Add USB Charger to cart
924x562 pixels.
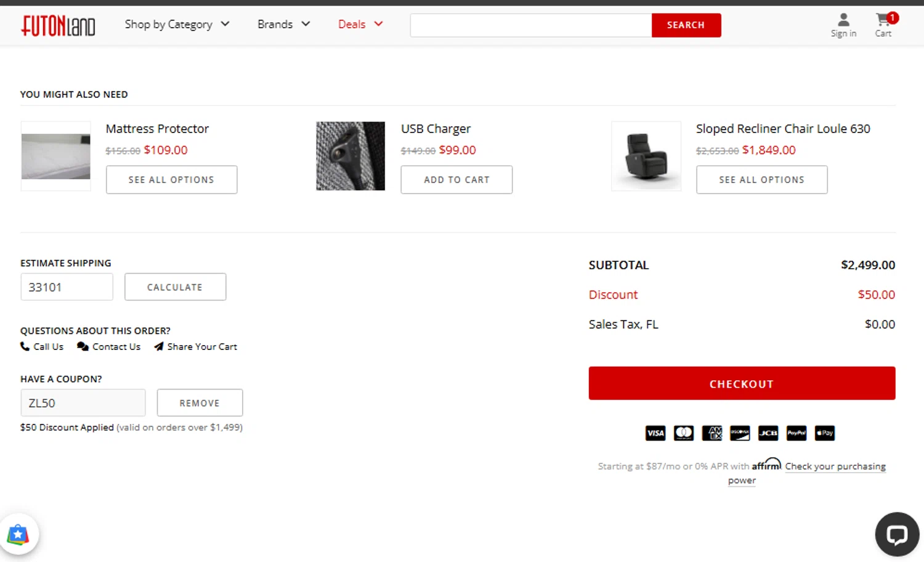[456, 179]
